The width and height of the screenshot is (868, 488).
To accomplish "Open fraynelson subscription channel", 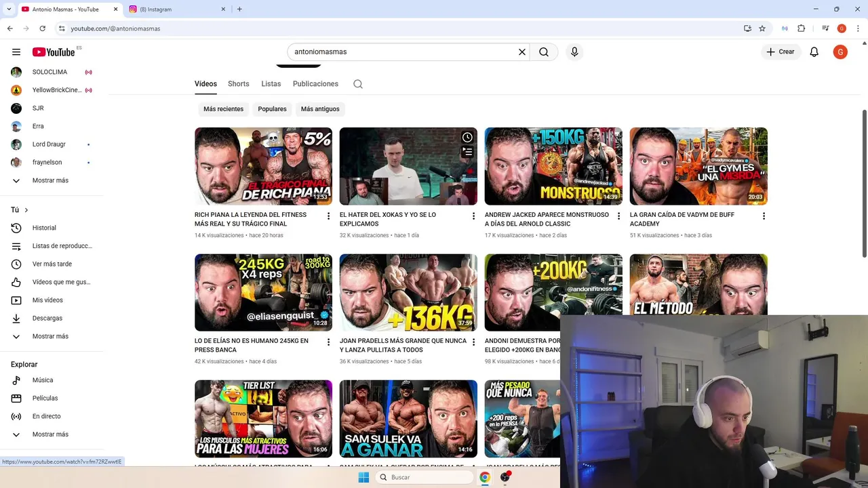I will click(x=52, y=163).
